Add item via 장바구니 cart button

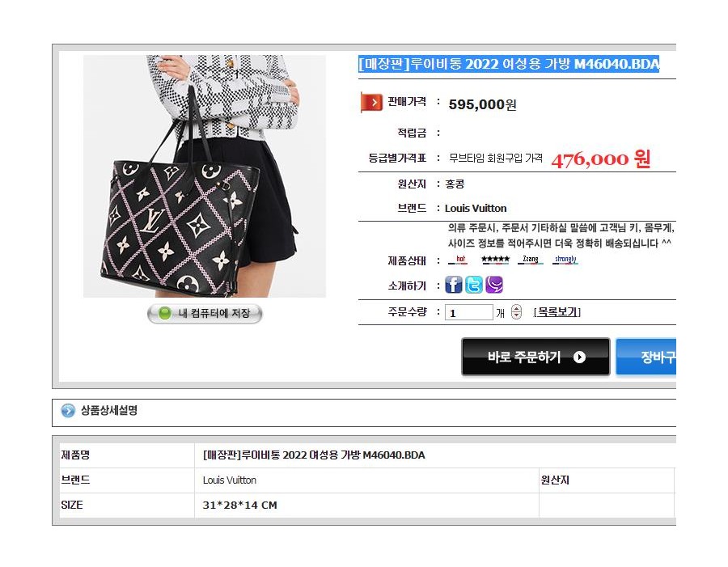pyautogui.click(x=645, y=357)
